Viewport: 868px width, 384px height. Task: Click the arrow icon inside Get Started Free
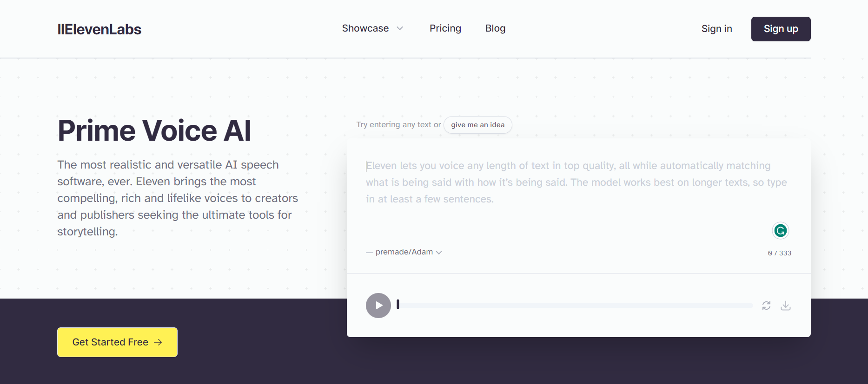click(x=158, y=342)
